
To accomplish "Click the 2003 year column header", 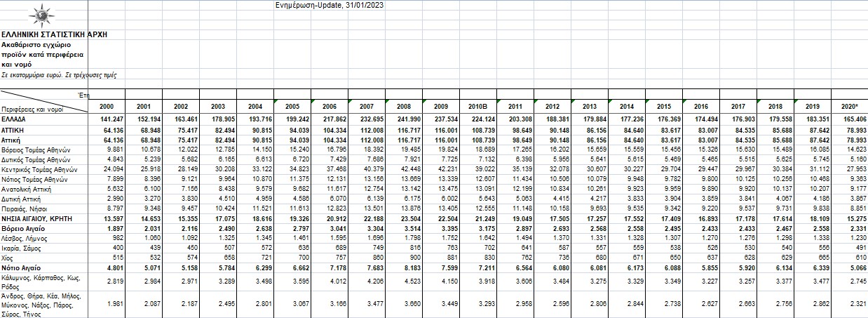I will 219,106.
